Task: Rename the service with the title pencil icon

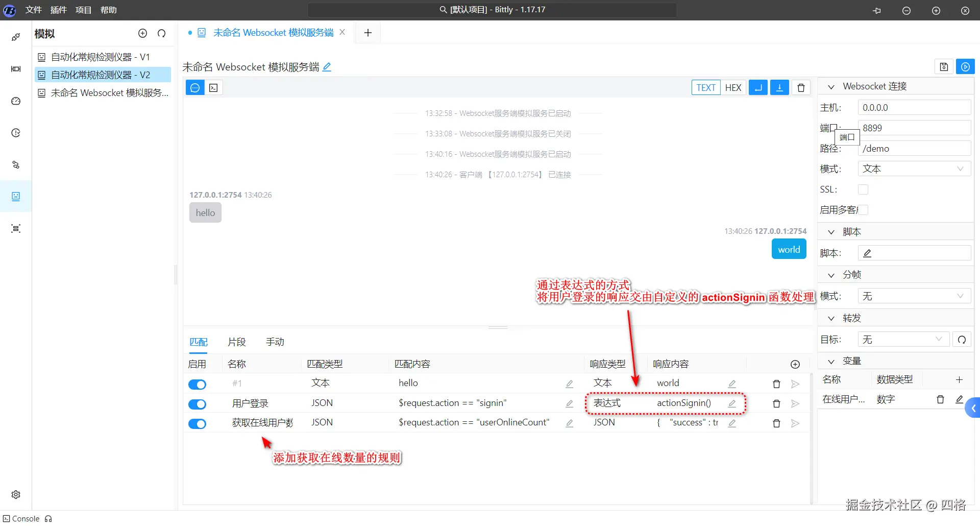Action: point(327,67)
